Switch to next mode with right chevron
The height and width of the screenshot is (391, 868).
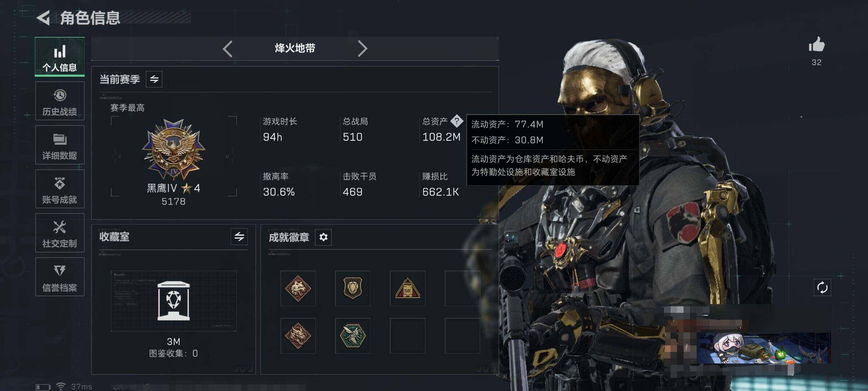(362, 49)
